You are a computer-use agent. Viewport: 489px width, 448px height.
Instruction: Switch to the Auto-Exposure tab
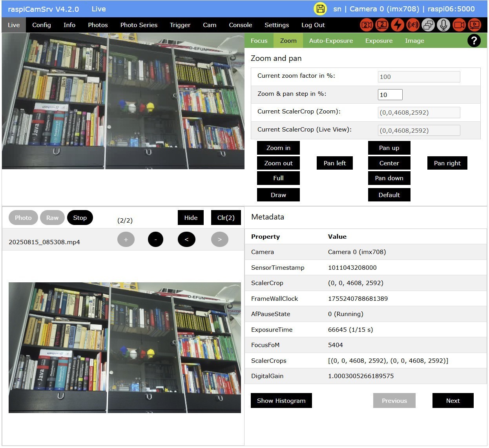click(x=331, y=40)
